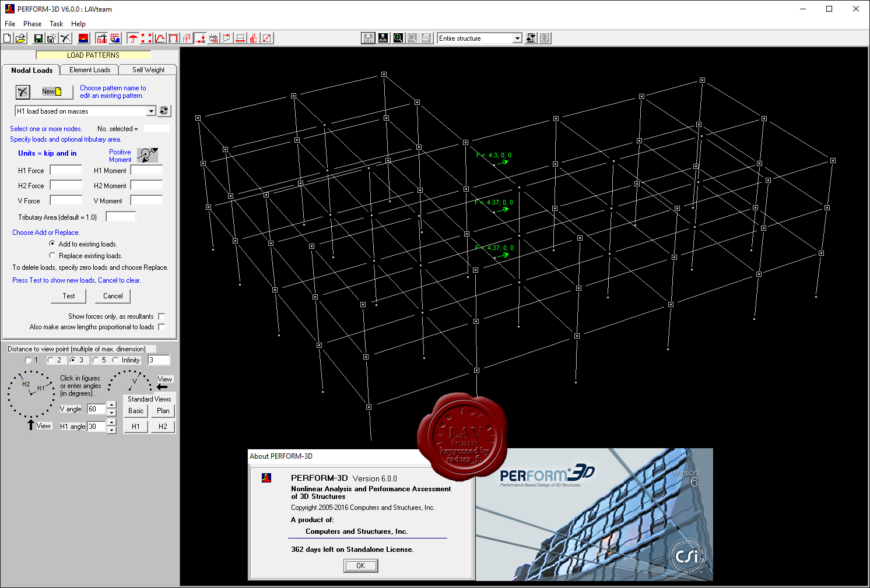
Task: Click the Inactive Elements diagonal-line icon
Action: [x=267, y=38]
